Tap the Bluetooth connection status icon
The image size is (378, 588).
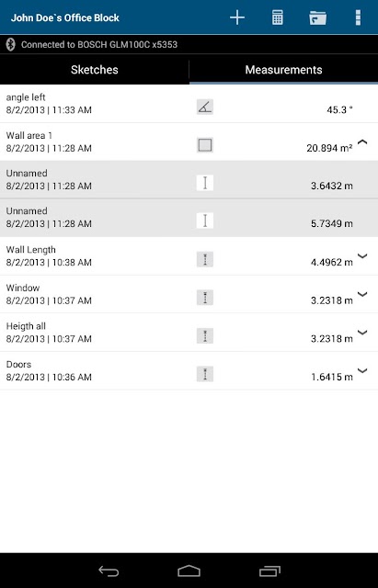click(x=10, y=45)
